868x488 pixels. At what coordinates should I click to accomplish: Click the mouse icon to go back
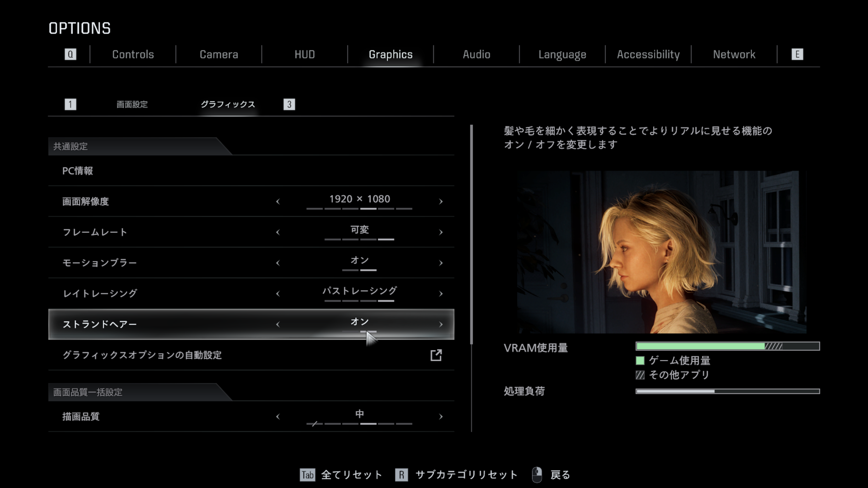537,474
